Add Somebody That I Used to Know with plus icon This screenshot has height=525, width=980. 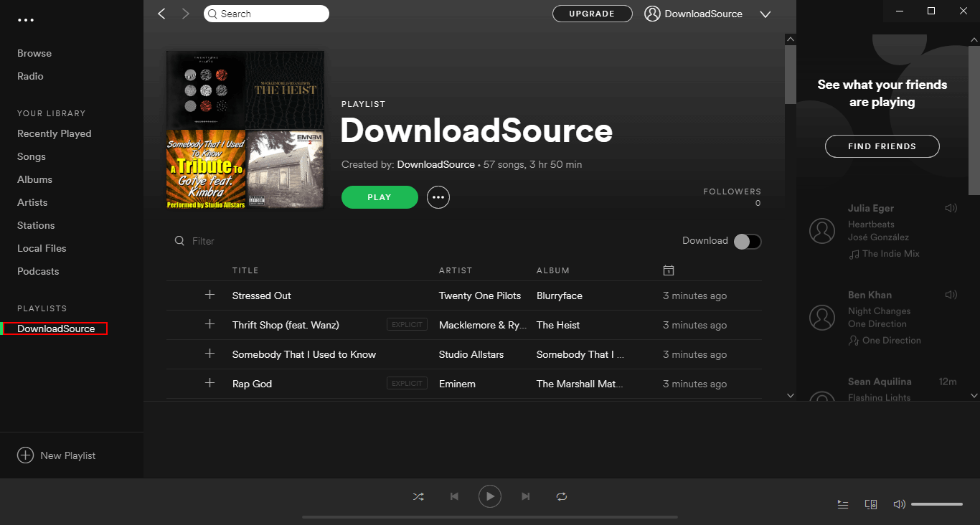tap(209, 354)
